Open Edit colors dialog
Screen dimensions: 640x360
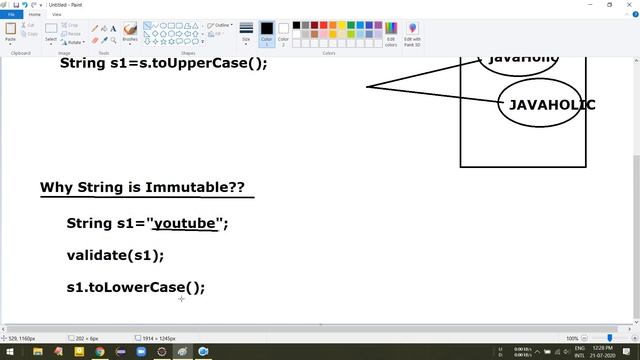click(x=391, y=34)
